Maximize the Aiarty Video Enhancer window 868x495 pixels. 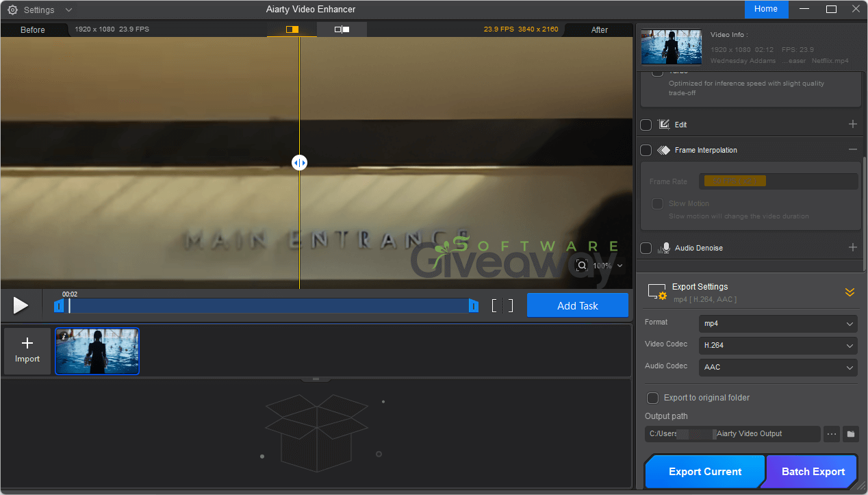point(831,9)
